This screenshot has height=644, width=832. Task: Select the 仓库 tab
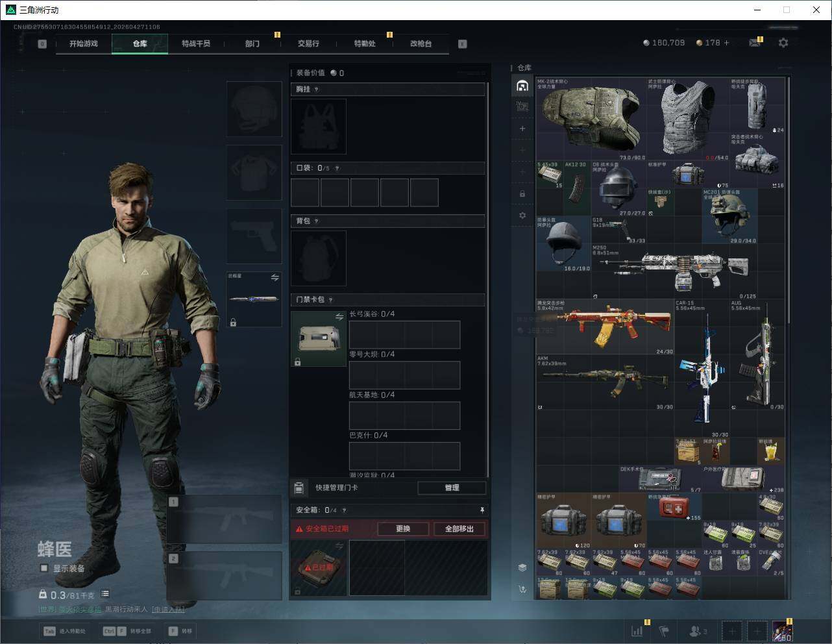(140, 43)
